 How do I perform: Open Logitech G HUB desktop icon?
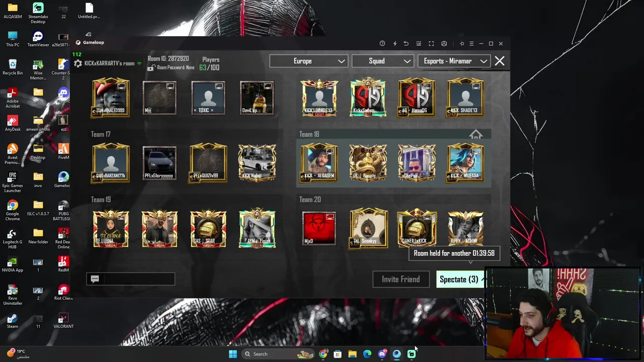(x=13, y=239)
